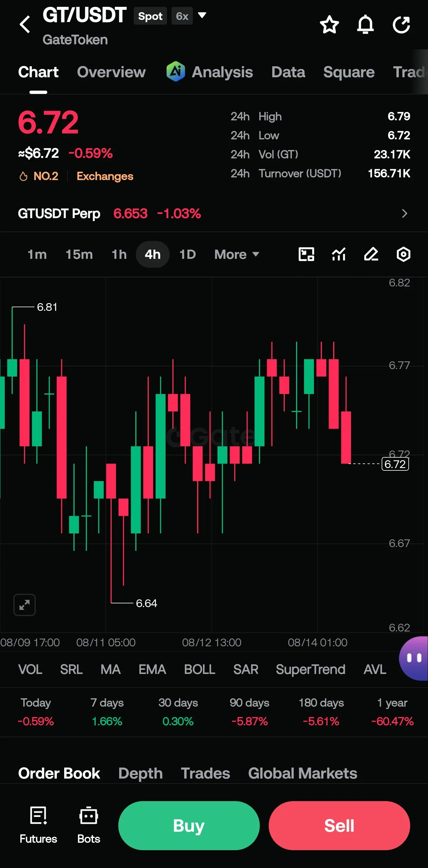This screenshot has width=428, height=868.
Task: Open chart indicators icon
Action: (339, 254)
